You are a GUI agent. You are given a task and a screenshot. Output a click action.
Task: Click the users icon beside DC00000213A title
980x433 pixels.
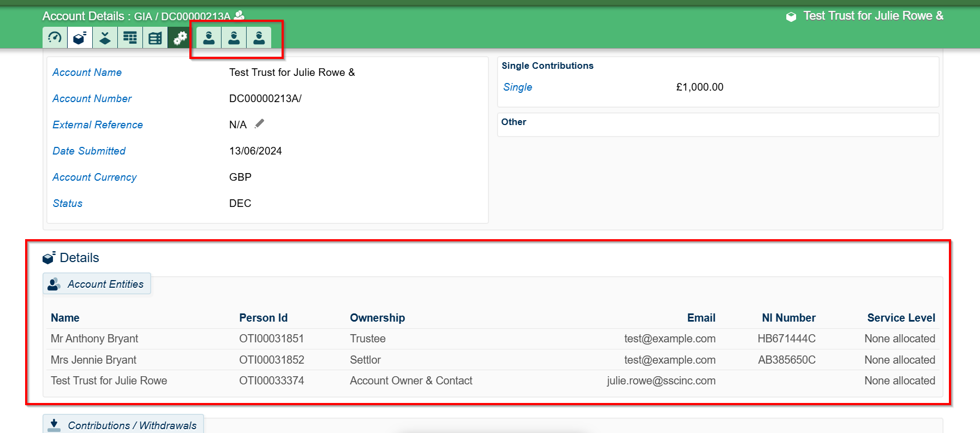(x=239, y=15)
